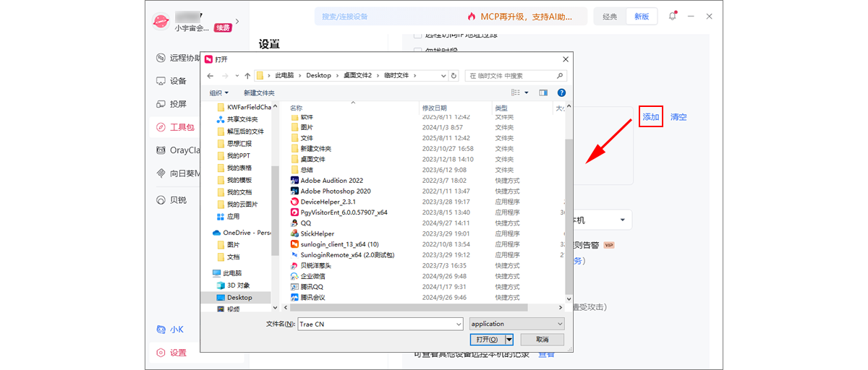This screenshot has height=370, width=868.
Task: Select Desktop in the navigation tree
Action: pos(239,297)
